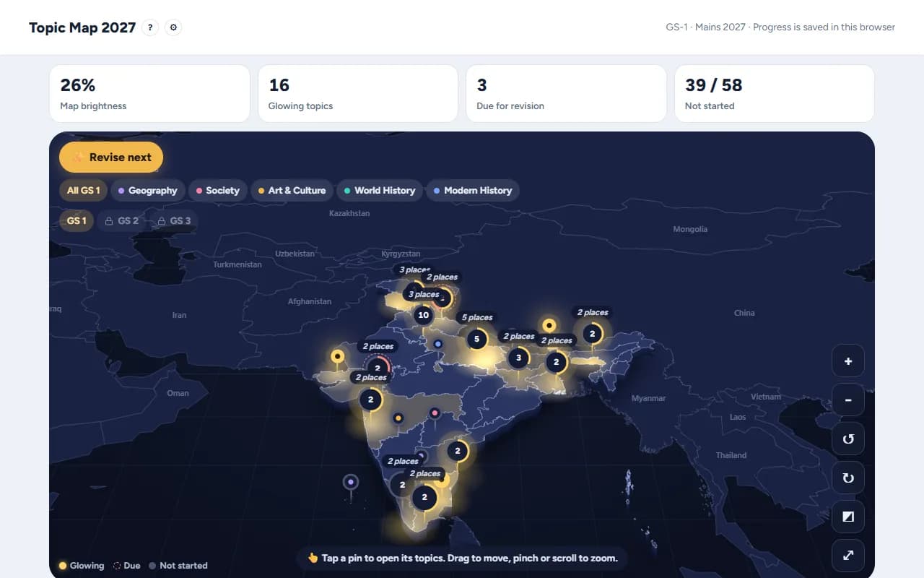
Task: Tap the pink Society pin in central India
Action: (435, 413)
